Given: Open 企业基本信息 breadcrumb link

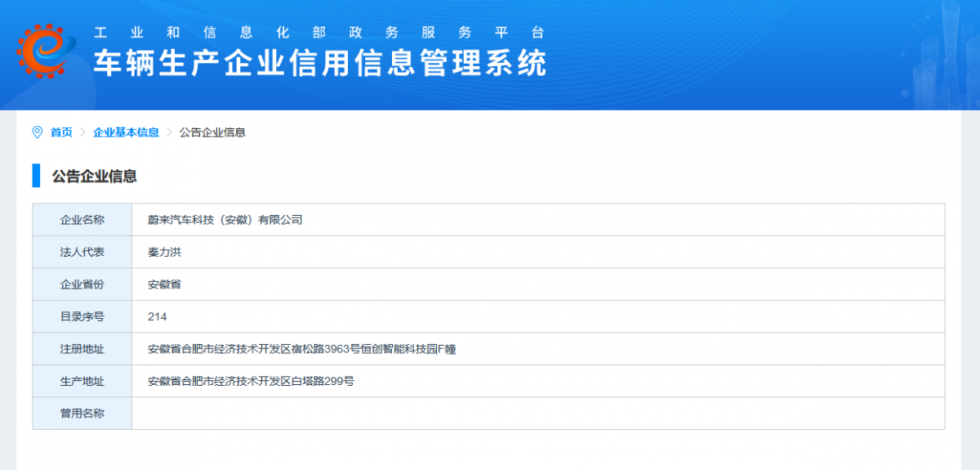Looking at the screenshot, I should [126, 132].
